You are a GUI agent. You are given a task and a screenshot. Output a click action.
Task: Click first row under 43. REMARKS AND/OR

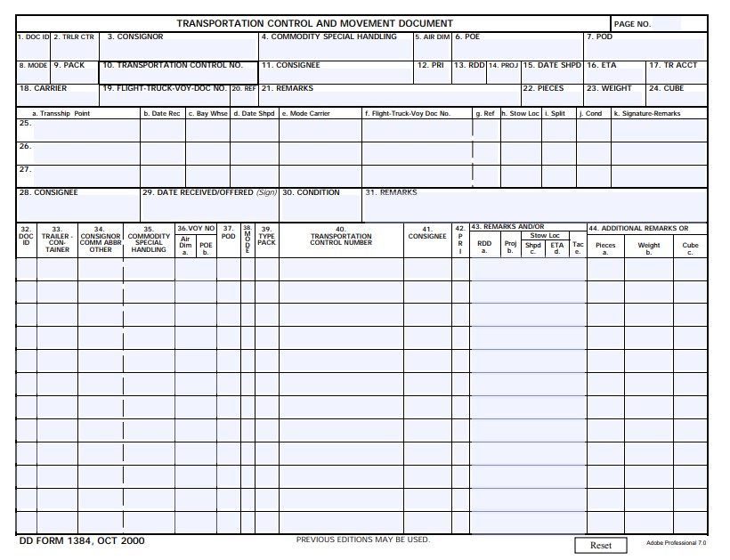[528, 269]
